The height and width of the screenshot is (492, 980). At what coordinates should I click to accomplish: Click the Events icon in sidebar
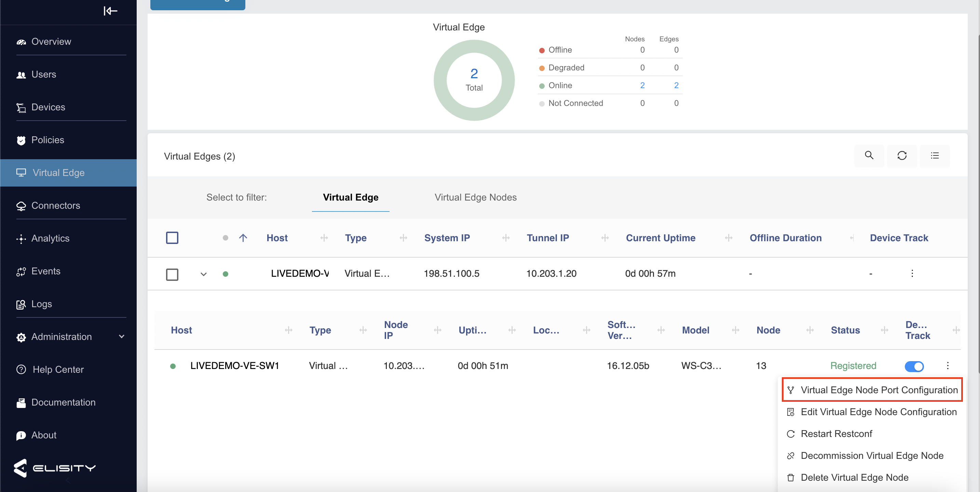[x=21, y=271]
